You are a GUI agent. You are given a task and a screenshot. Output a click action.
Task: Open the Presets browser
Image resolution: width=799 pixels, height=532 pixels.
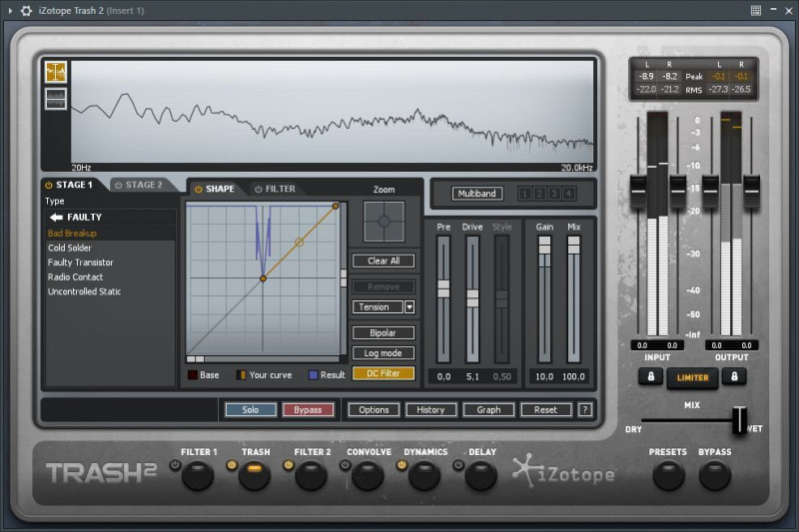668,476
